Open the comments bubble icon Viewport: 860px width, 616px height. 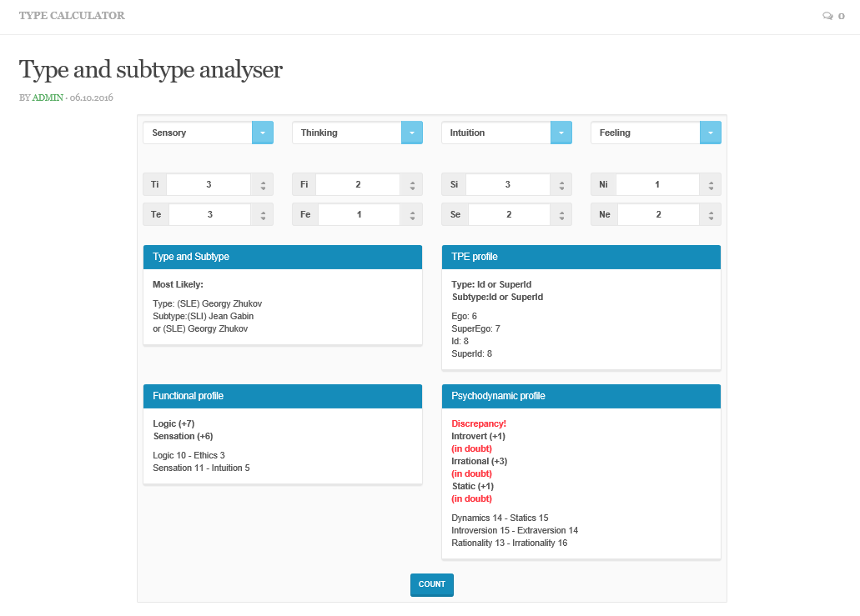point(827,16)
